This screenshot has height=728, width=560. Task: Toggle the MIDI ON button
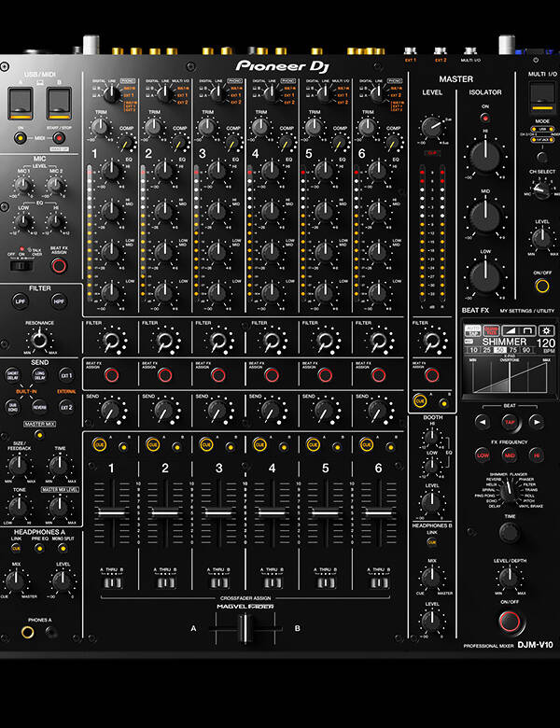[x=20, y=138]
